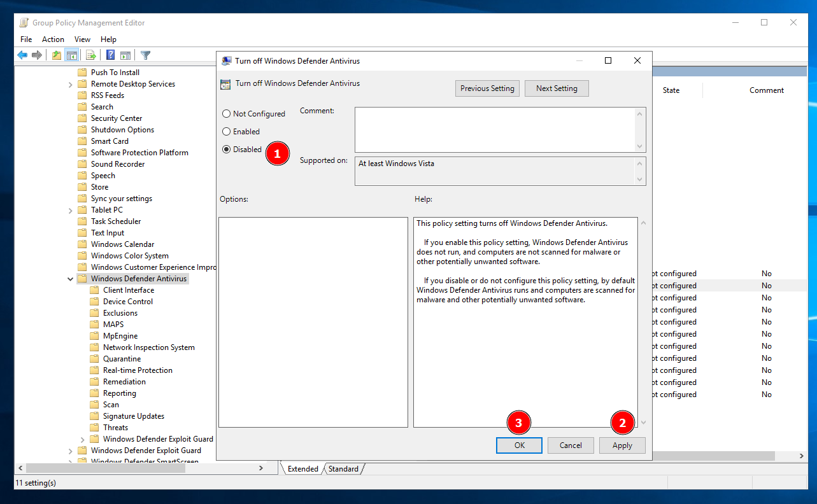The width and height of the screenshot is (817, 504).
Task: Click the Cancel button
Action: (x=571, y=445)
